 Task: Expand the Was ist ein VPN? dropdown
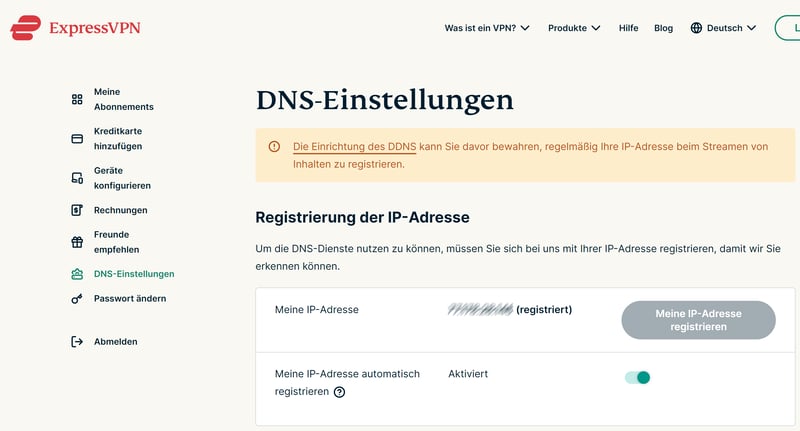click(x=487, y=28)
